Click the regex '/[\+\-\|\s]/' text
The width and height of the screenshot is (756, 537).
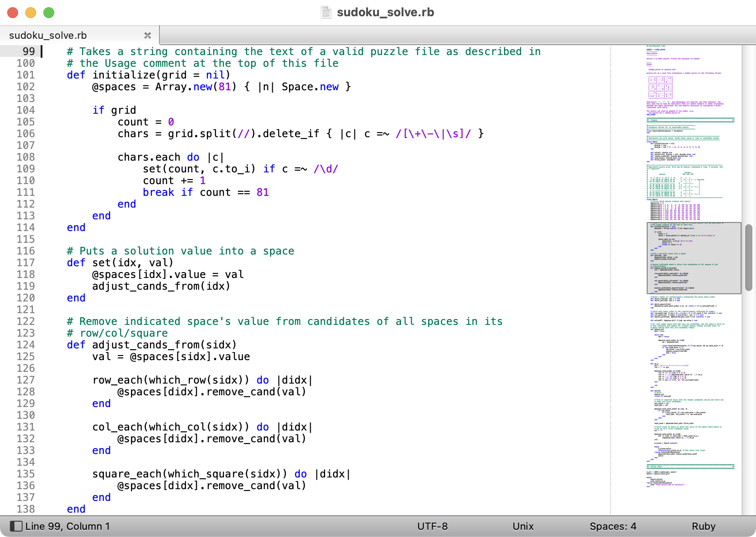(x=434, y=134)
